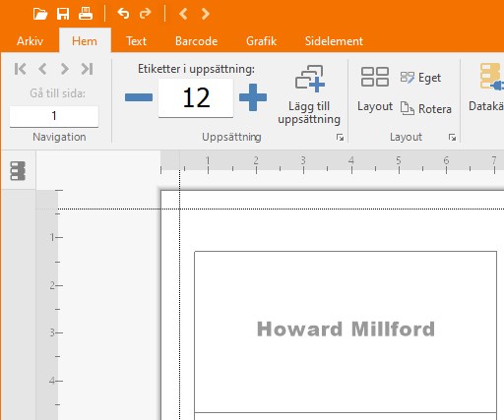Jump to the first page
The width and height of the screenshot is (504, 420).
tap(21, 69)
